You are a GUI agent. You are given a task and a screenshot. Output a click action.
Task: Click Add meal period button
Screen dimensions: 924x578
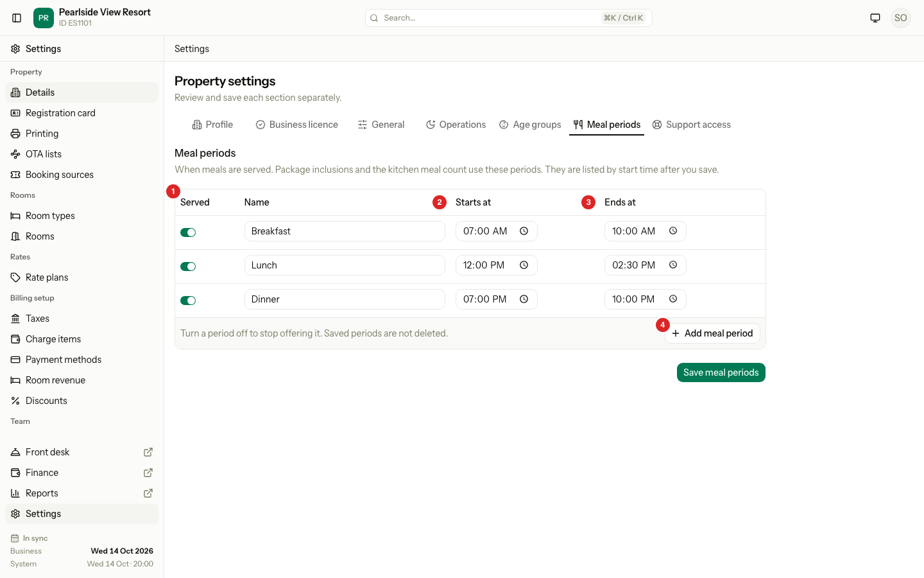coord(712,333)
